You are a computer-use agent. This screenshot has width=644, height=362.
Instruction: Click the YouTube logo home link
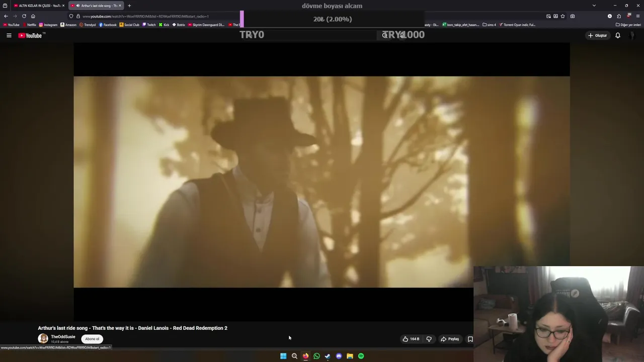pos(31,36)
